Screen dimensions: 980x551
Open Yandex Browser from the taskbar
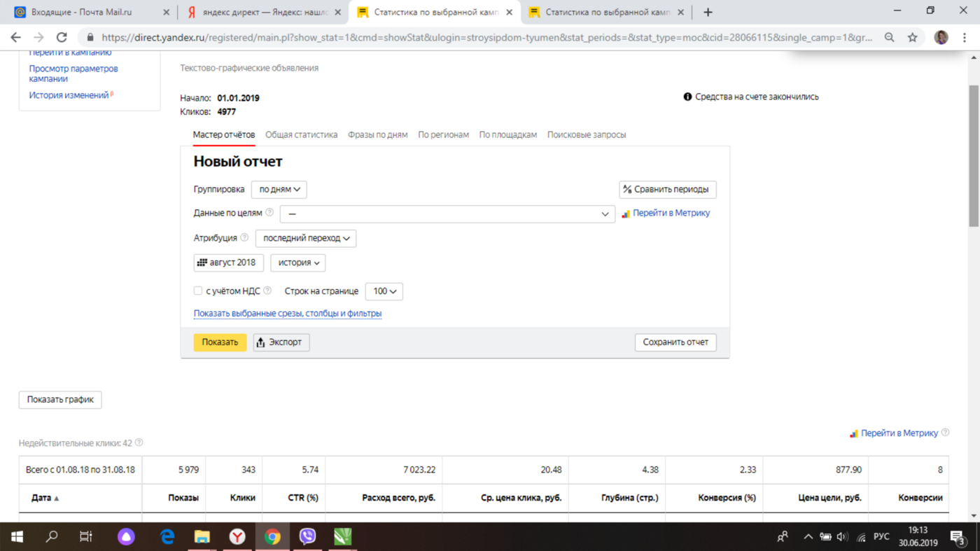point(237,537)
